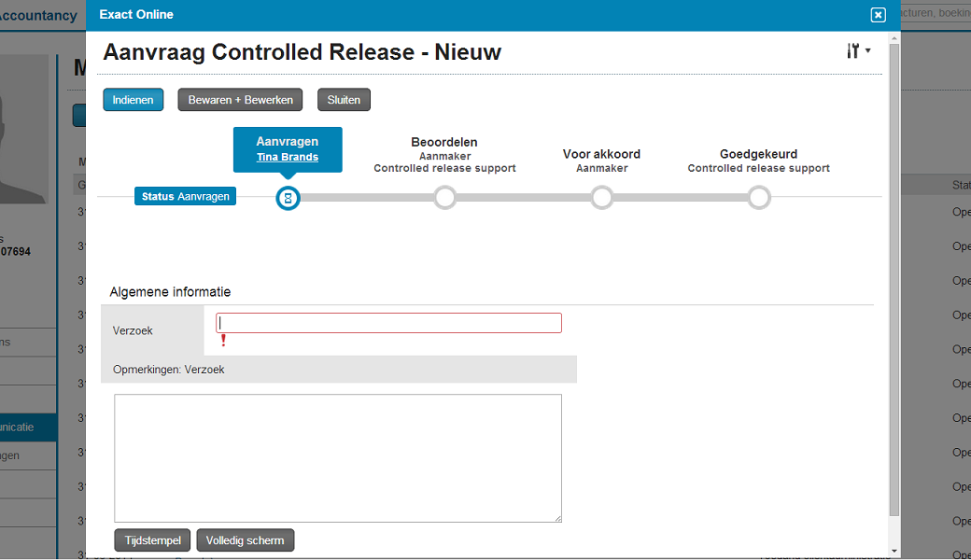Click the Beoordelen workflow step circle
Screen dimensions: 971x560
click(445, 198)
